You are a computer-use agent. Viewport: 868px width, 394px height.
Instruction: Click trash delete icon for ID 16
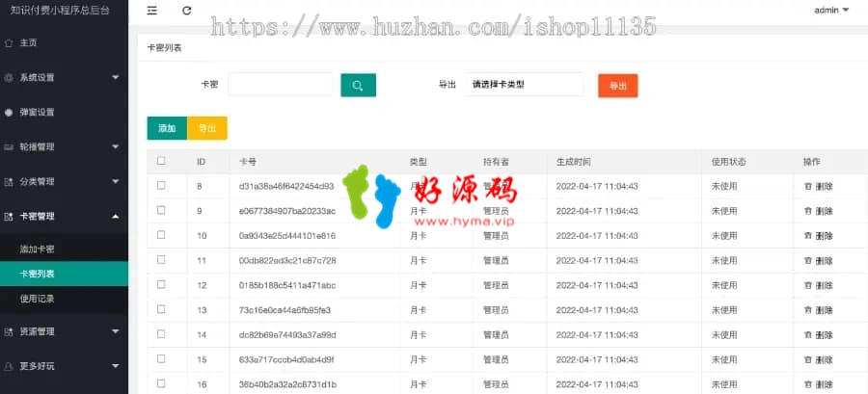(x=807, y=384)
